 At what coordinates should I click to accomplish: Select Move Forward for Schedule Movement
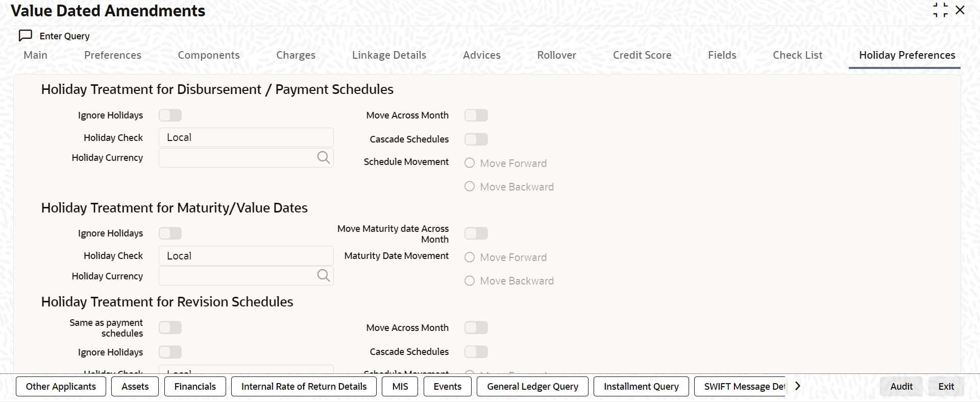470,163
